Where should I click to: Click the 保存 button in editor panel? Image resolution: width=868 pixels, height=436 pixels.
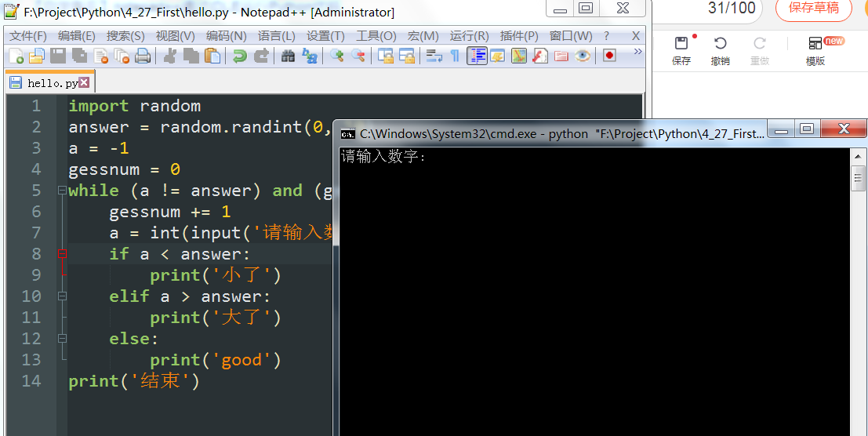pyautogui.click(x=681, y=51)
